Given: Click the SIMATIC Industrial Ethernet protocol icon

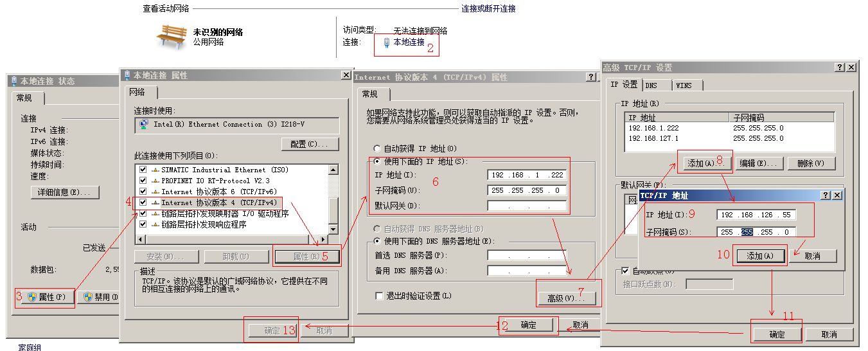Looking at the screenshot, I should pyautogui.click(x=155, y=170).
